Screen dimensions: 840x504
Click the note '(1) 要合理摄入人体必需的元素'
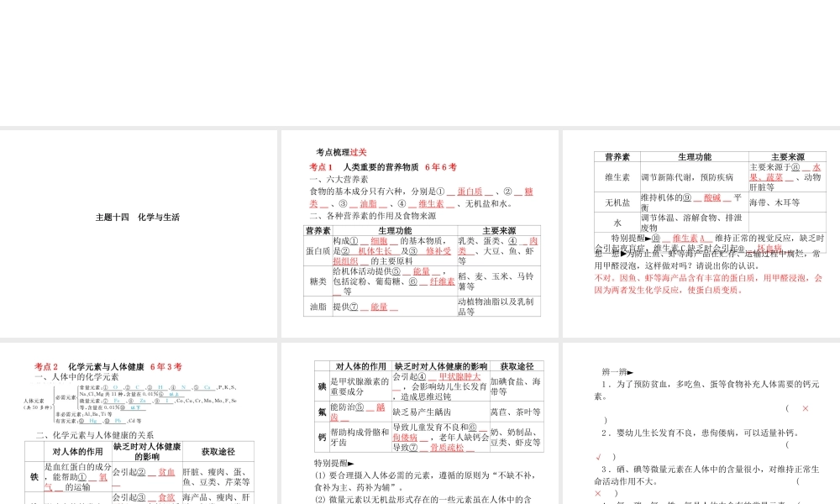pos(425,481)
